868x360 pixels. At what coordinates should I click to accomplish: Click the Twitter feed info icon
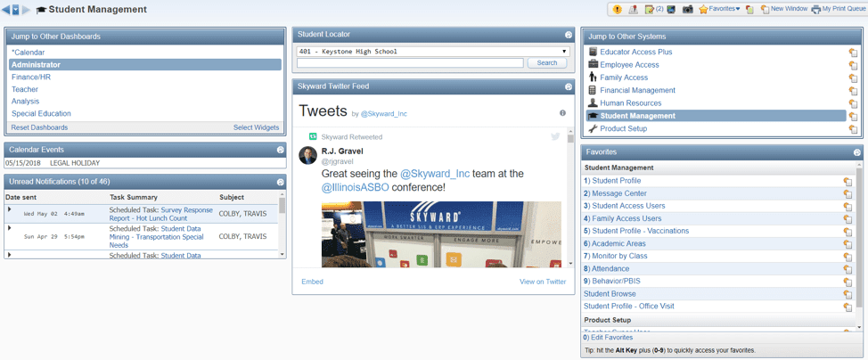click(562, 113)
